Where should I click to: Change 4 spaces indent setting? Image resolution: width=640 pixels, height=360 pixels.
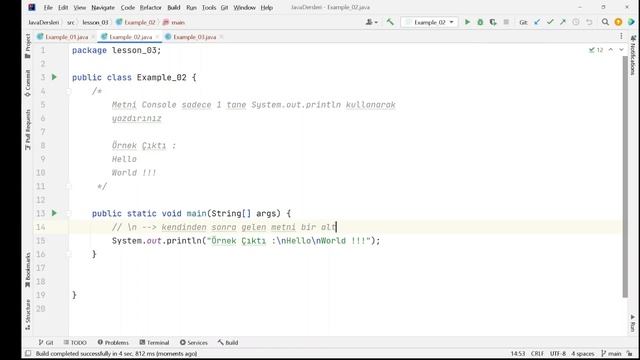point(582,353)
